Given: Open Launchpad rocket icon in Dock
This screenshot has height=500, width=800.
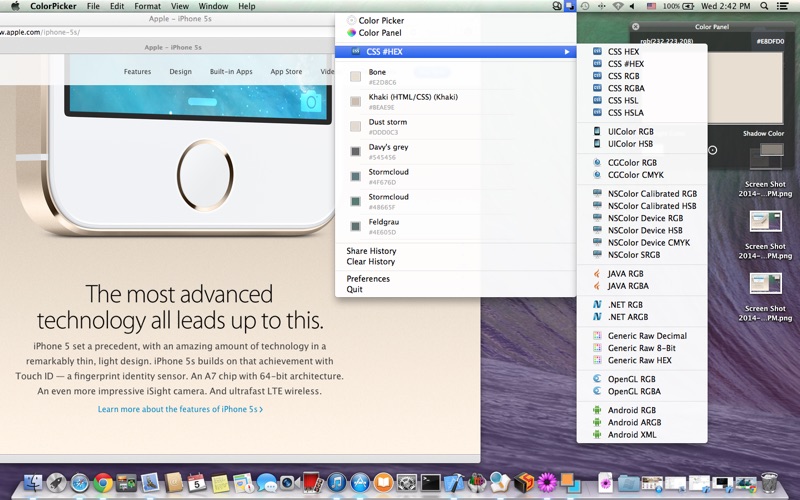Looking at the screenshot, I should coord(56,482).
